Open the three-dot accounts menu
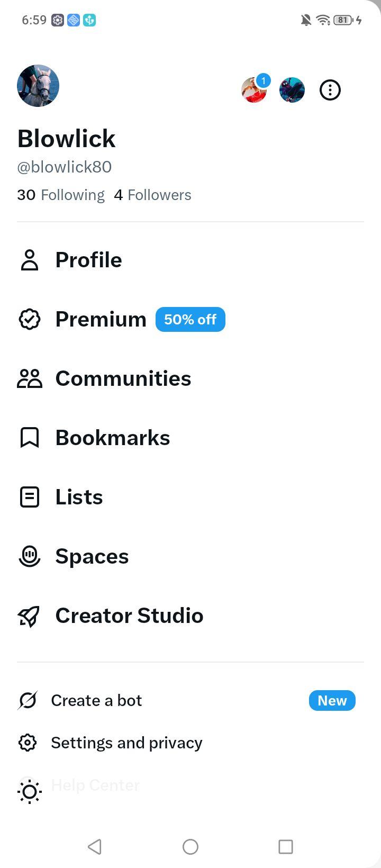This screenshot has width=381, height=868. point(330,90)
